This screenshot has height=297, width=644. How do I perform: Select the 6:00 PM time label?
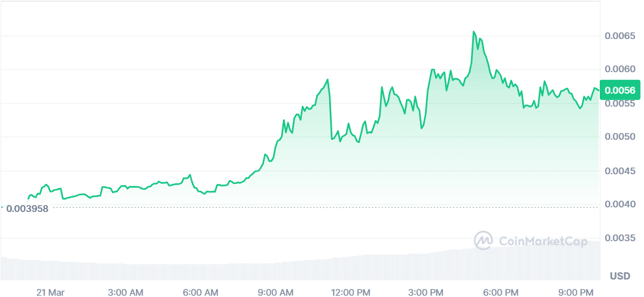point(502,291)
